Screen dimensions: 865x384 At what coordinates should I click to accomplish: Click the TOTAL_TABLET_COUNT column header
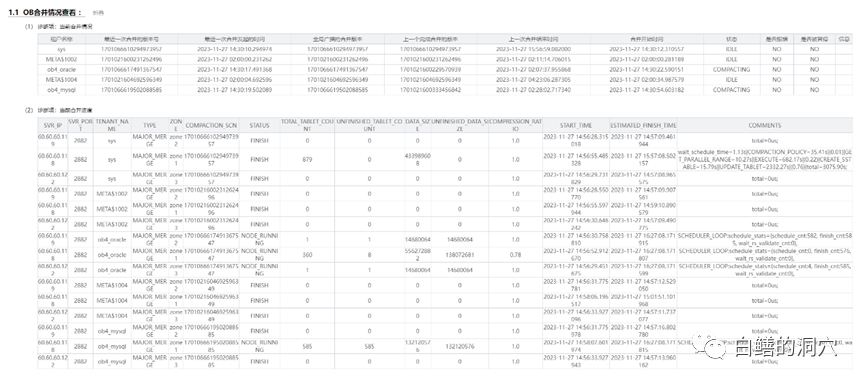307,125
